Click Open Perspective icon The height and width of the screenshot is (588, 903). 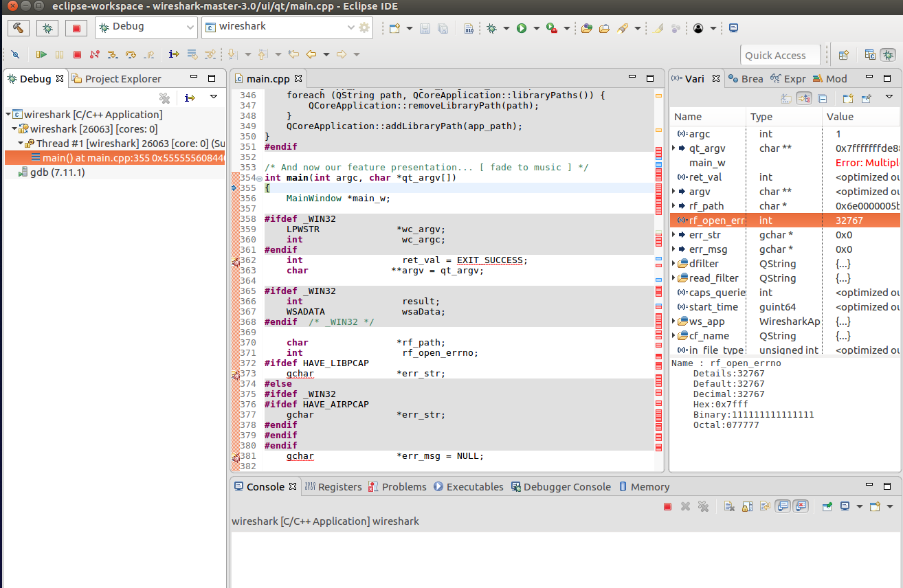point(844,55)
